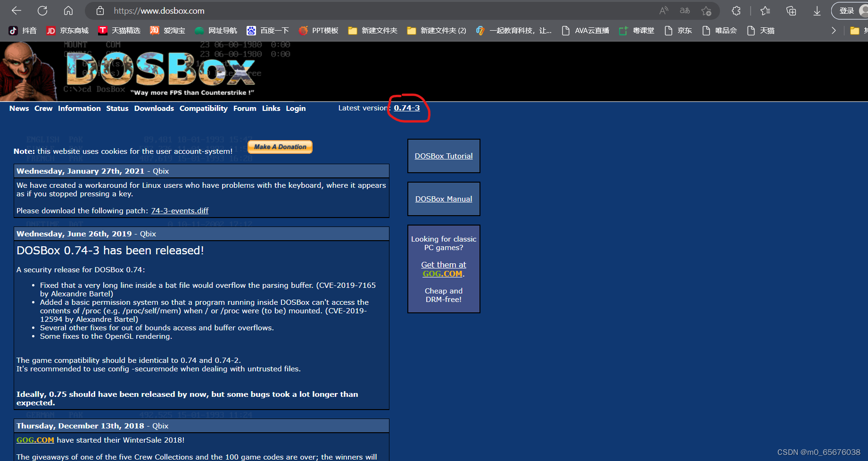Open the Information menu item
This screenshot has height=461, width=868.
point(79,109)
